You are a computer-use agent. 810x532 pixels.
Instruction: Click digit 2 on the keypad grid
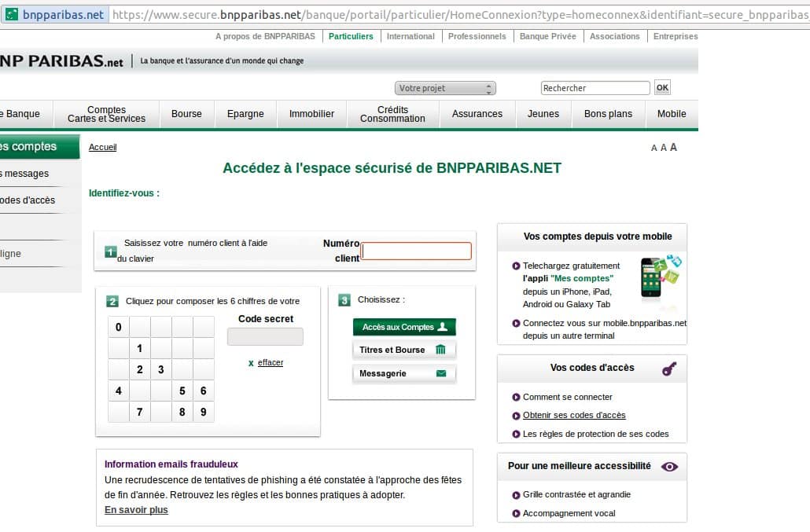pos(139,369)
